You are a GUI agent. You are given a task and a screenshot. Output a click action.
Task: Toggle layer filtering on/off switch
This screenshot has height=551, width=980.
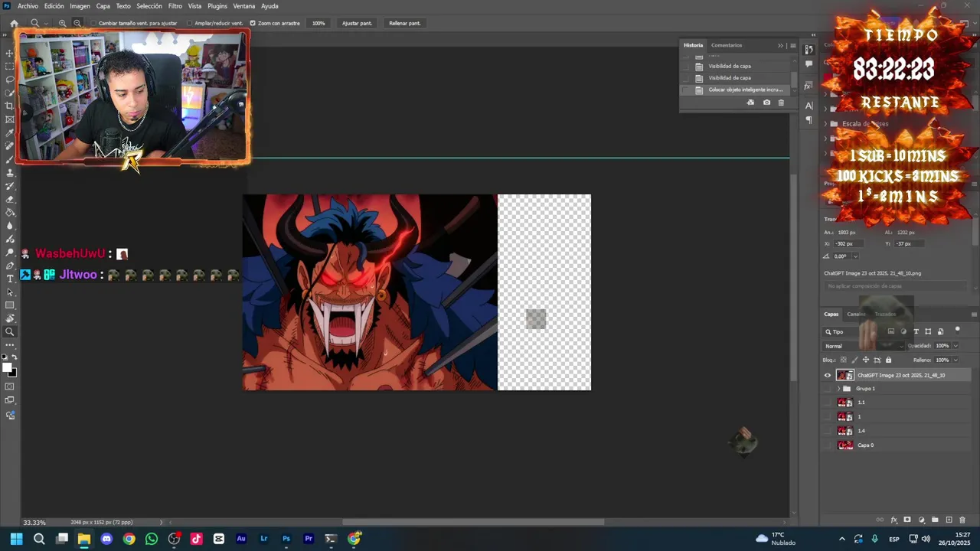click(x=957, y=331)
